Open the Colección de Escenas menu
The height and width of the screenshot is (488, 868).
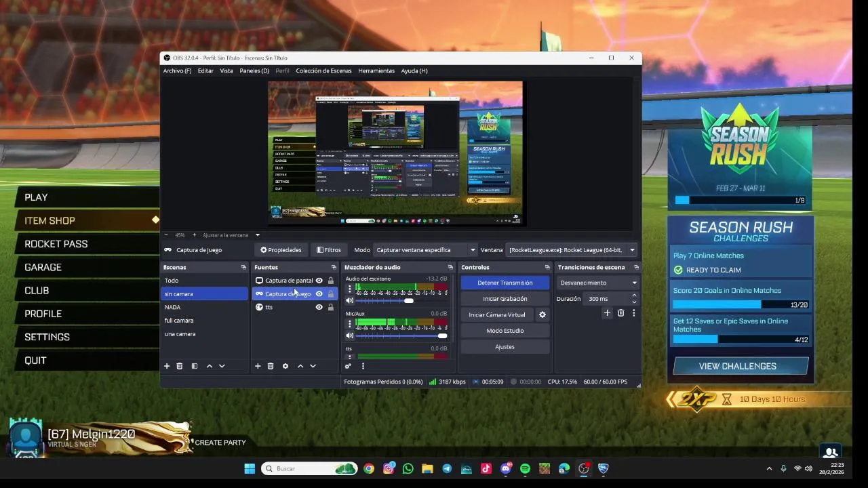[x=323, y=70]
